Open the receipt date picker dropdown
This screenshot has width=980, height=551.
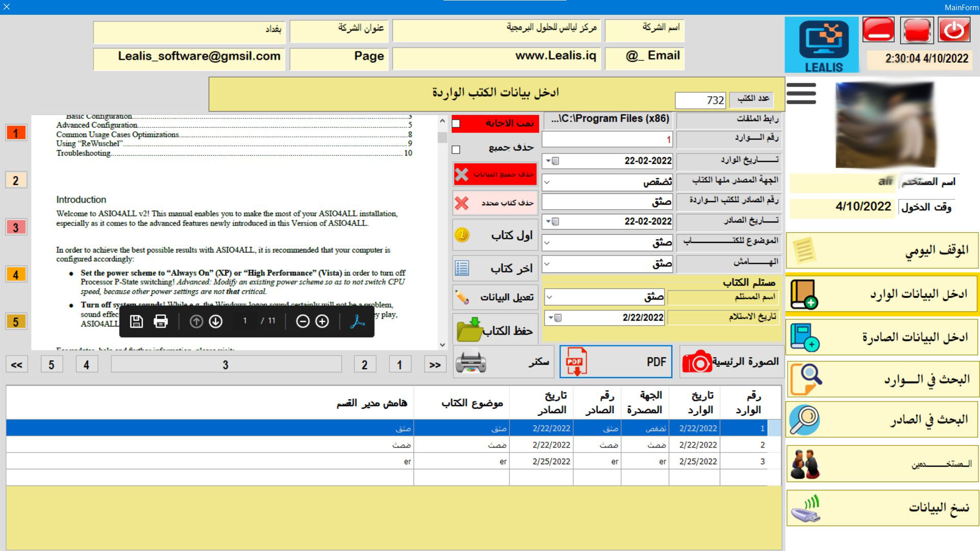[554, 317]
